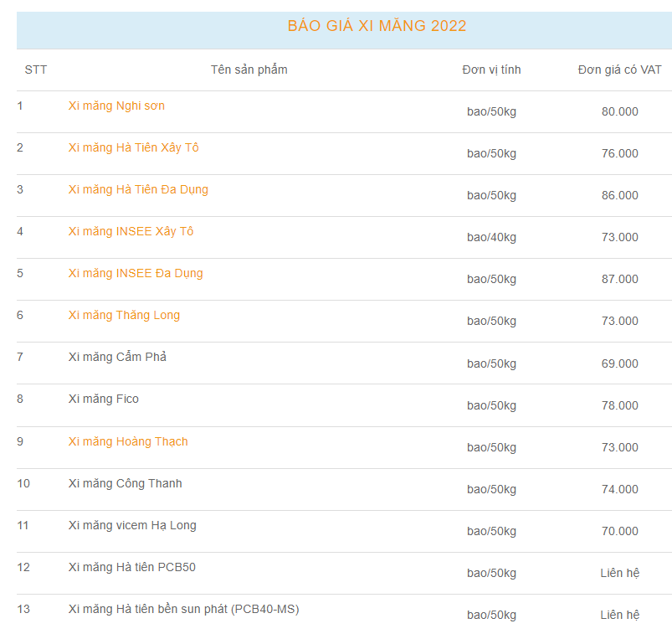Select the Xi măng Công Thanh product name
The image size is (672, 639).
click(x=125, y=483)
